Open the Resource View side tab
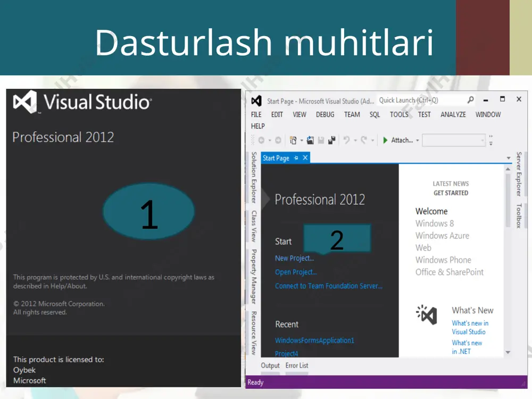 (x=254, y=333)
